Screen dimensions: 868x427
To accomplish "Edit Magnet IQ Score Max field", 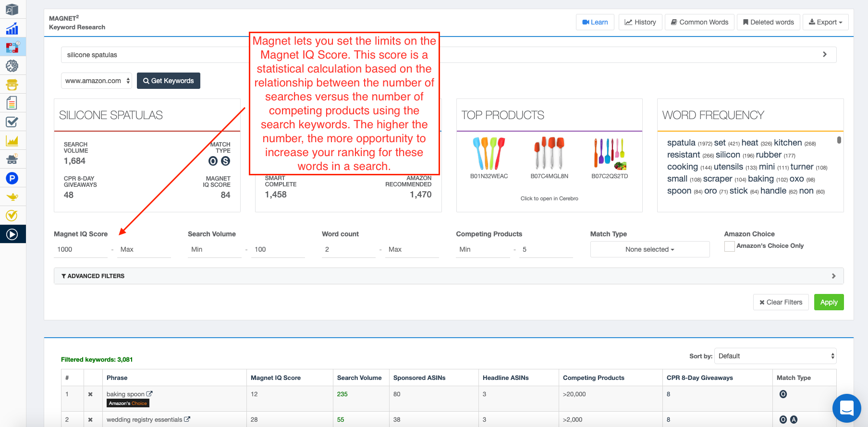I will click(144, 249).
